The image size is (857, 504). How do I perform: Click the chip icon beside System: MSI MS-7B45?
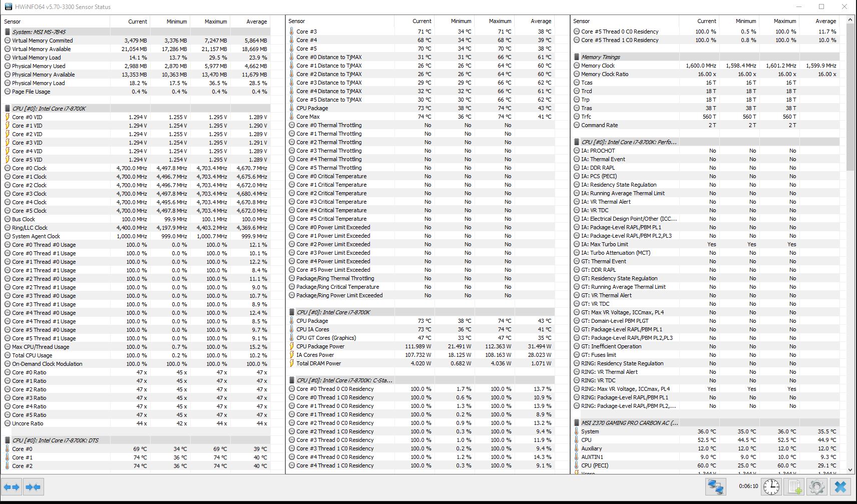7,32
